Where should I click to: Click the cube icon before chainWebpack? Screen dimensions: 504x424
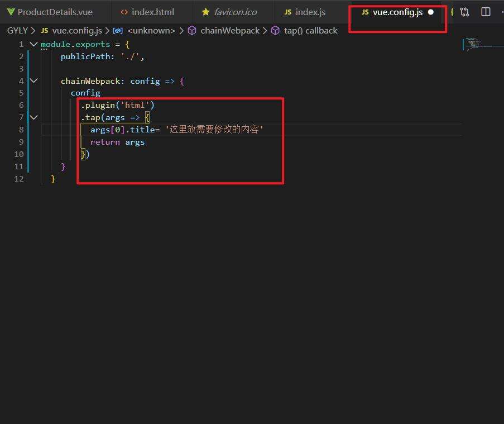[192, 31]
